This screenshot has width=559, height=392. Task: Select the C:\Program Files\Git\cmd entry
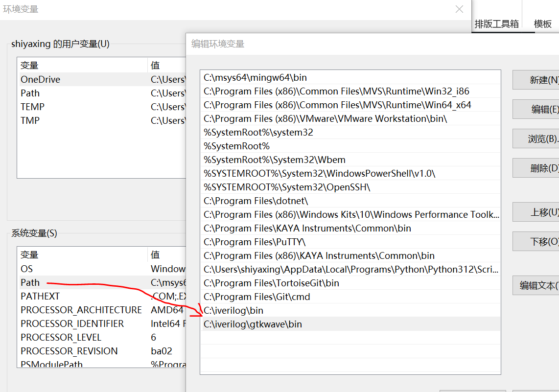(x=350, y=297)
